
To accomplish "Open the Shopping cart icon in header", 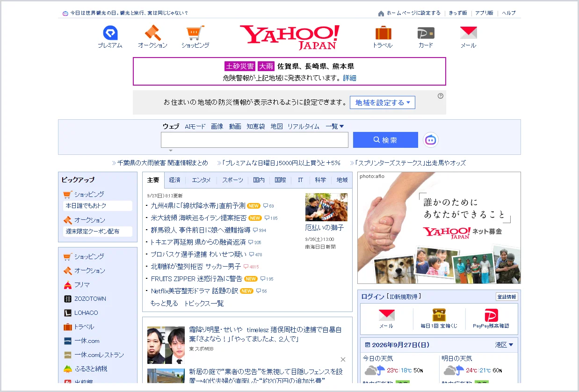I will (x=195, y=33).
